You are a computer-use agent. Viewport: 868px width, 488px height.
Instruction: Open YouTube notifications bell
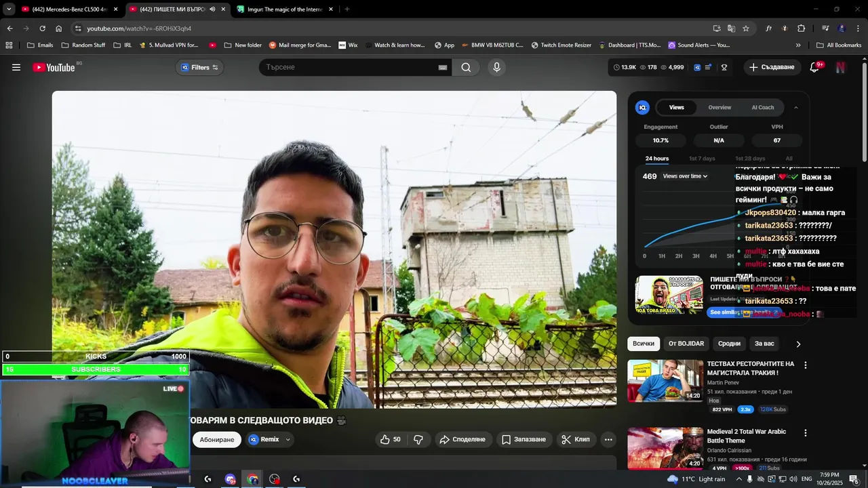click(x=815, y=67)
